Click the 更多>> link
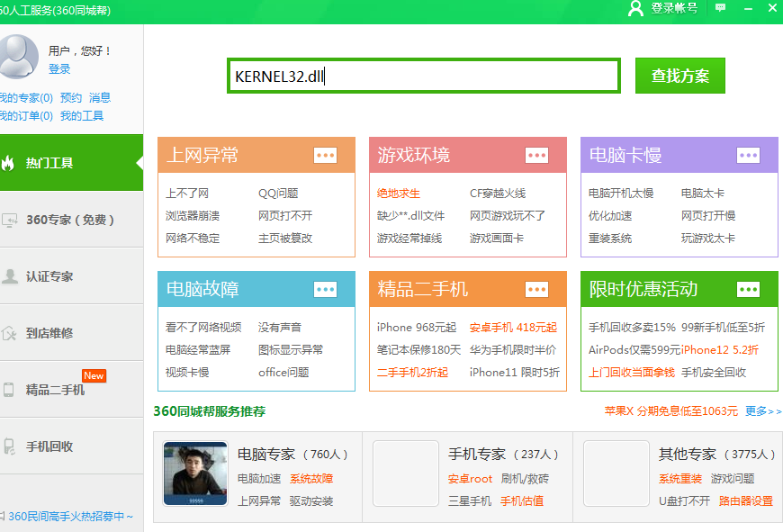783x532 pixels. pos(763,411)
